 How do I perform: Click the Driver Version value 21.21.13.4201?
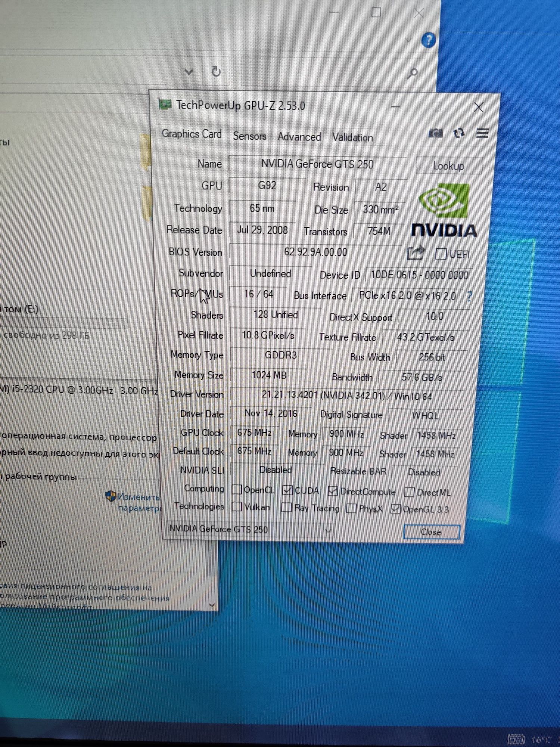347,396
